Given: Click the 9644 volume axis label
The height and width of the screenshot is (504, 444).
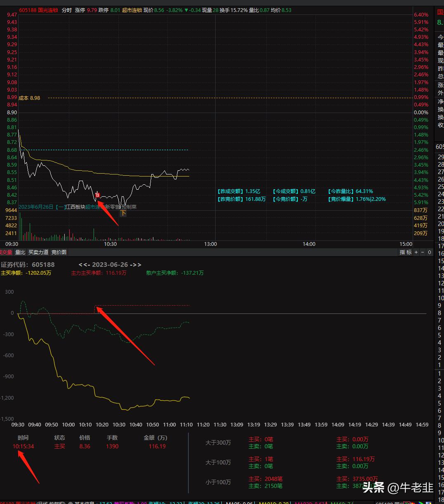Looking at the screenshot, I should point(12,210).
